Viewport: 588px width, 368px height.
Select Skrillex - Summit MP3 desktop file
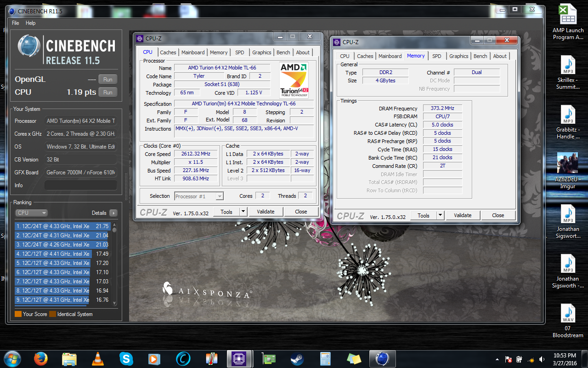(568, 73)
